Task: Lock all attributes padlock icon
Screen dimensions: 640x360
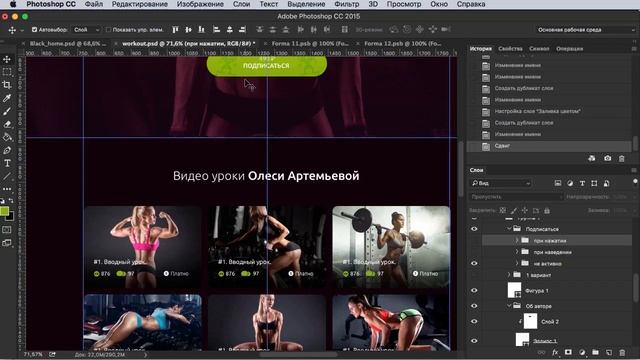Action: (x=547, y=211)
